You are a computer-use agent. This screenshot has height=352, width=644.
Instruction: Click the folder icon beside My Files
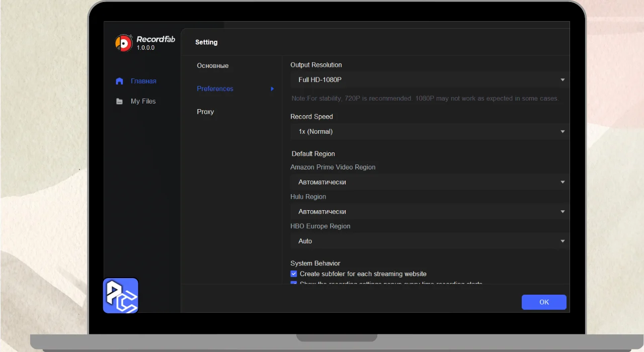[119, 102]
